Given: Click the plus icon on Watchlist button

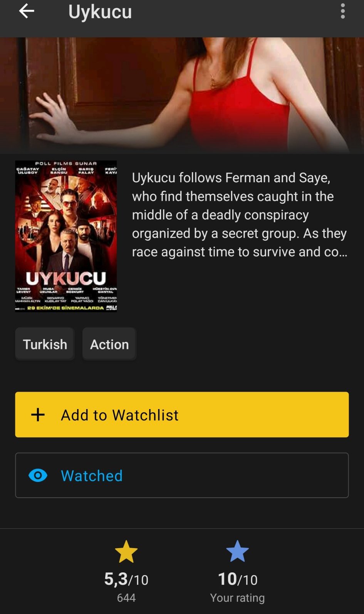Looking at the screenshot, I should coord(38,415).
